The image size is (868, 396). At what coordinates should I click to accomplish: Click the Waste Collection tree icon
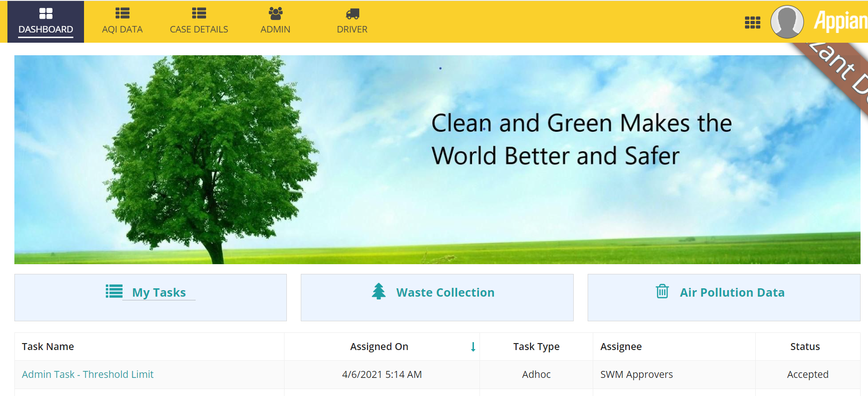click(379, 292)
